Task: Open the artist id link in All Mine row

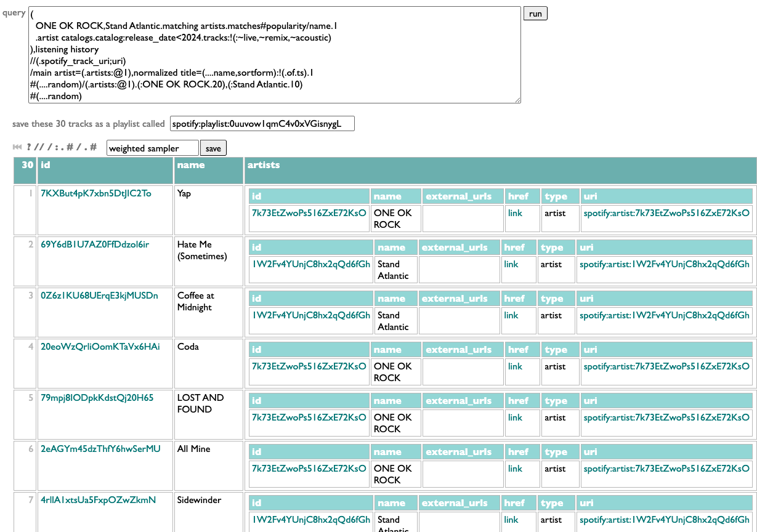Action: click(x=309, y=469)
